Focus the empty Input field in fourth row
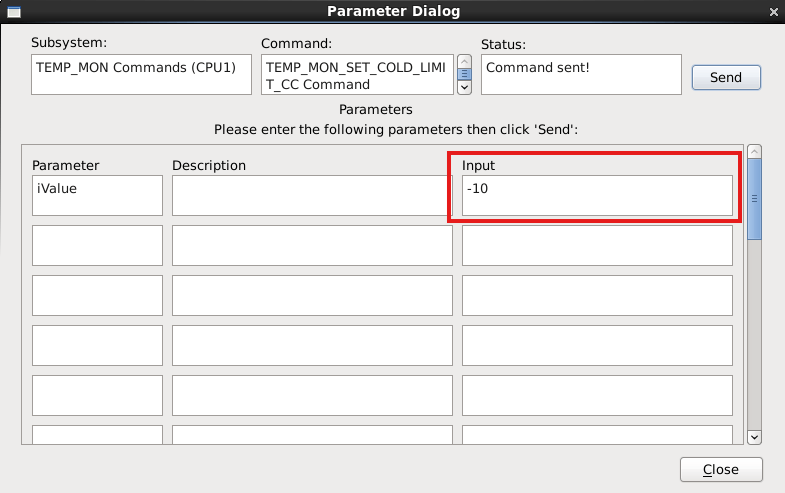785x493 pixels. [x=597, y=345]
